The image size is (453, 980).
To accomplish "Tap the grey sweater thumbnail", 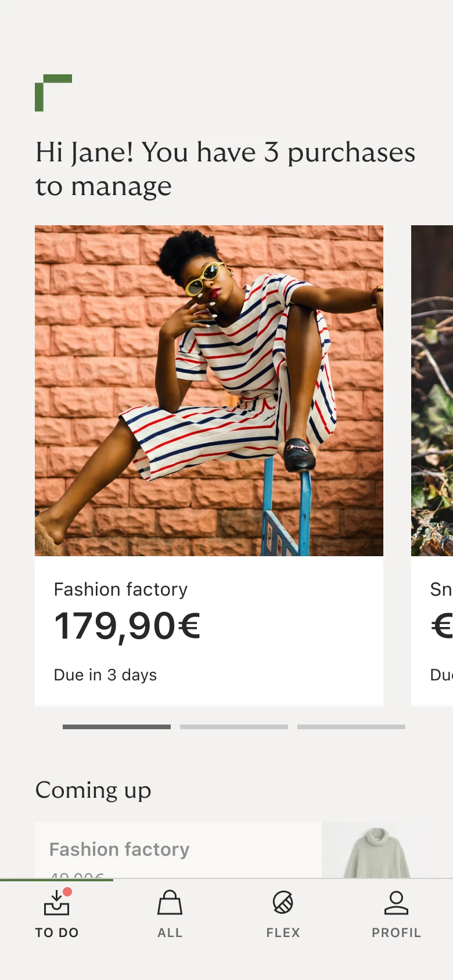I will coord(378,852).
